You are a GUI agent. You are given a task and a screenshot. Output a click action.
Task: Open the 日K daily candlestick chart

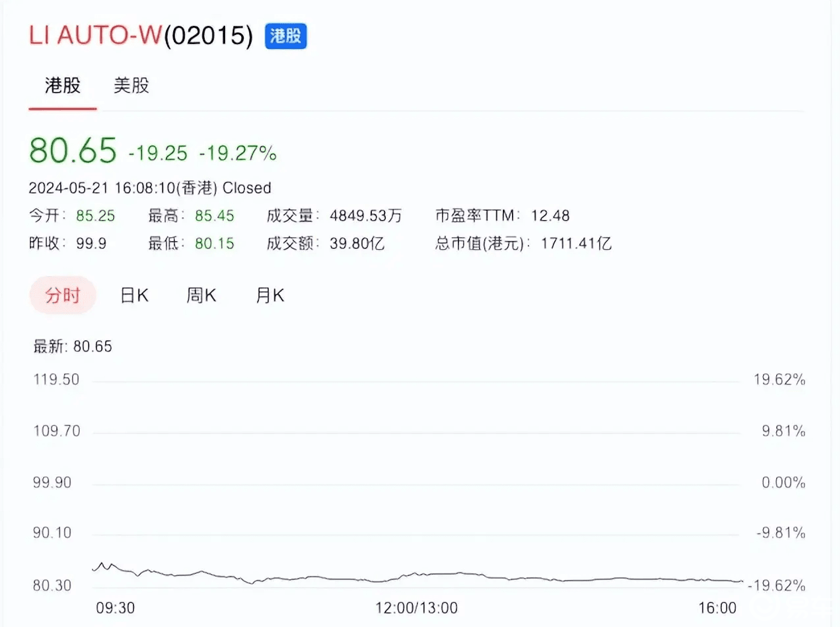pos(134,295)
